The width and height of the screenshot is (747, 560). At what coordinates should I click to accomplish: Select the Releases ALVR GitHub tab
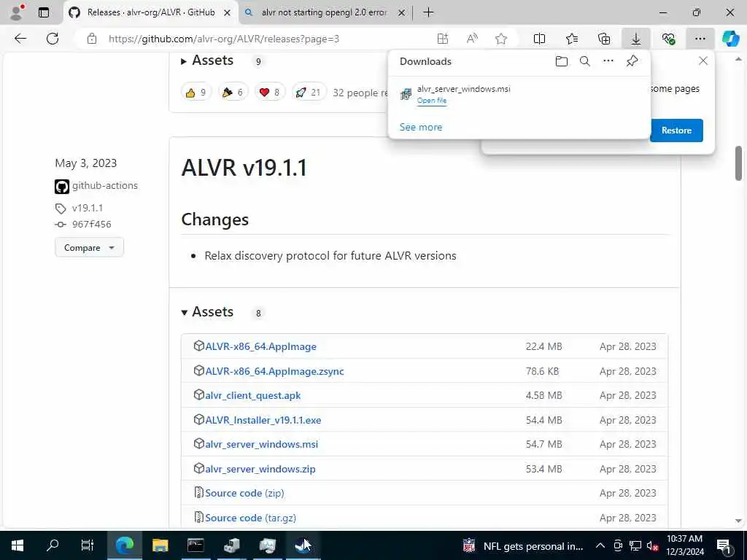pos(151,12)
